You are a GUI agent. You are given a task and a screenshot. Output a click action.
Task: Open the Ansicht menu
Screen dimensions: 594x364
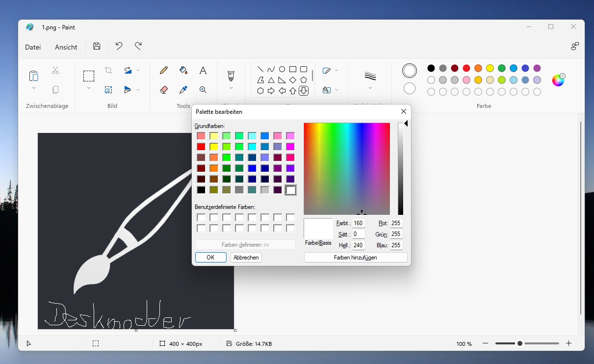point(66,47)
